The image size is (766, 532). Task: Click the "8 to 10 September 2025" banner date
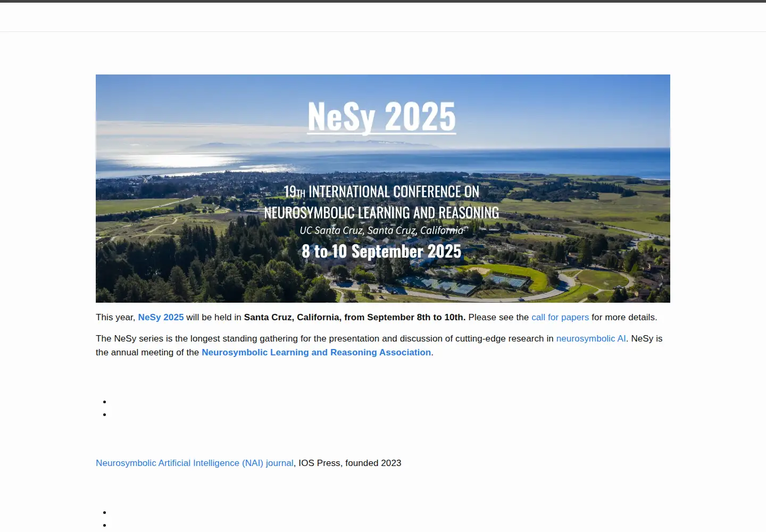381,251
